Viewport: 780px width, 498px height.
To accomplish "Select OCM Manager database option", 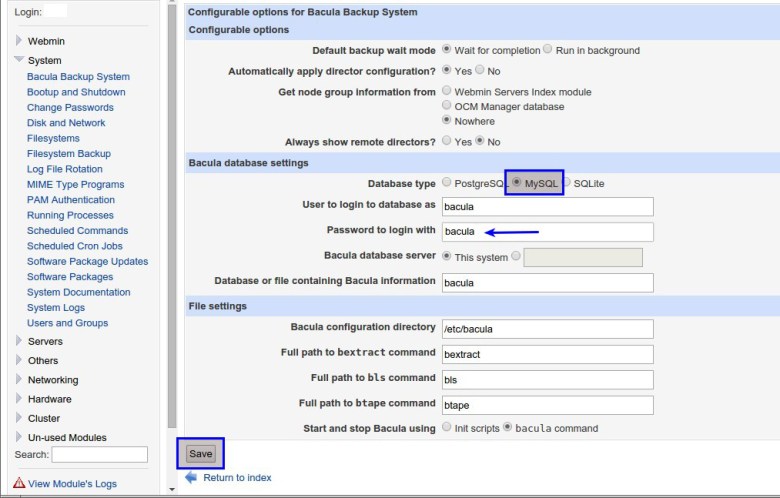I will click(x=446, y=105).
